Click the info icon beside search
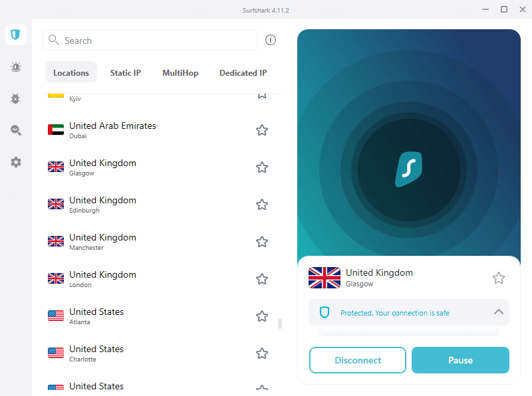 271,40
